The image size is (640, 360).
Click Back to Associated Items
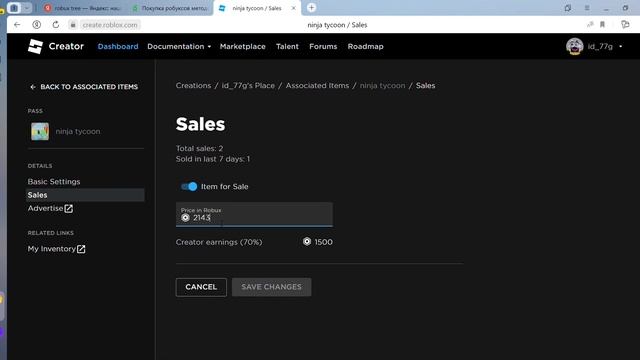point(89,87)
